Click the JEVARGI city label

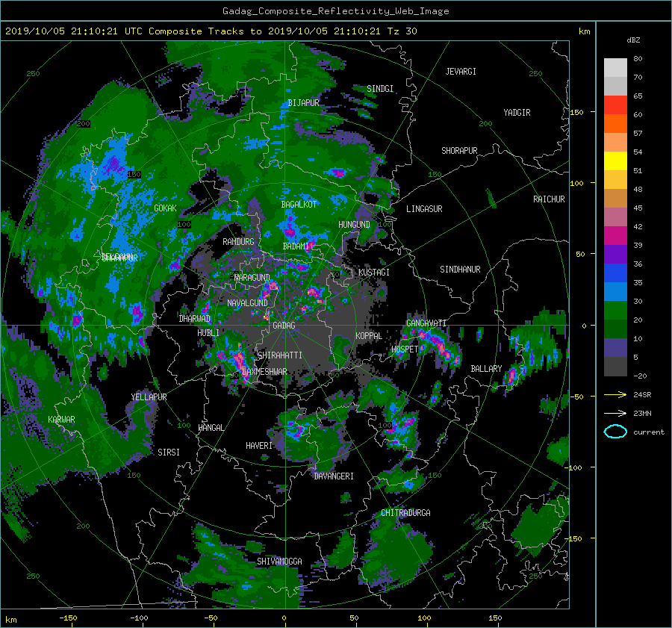coord(461,72)
